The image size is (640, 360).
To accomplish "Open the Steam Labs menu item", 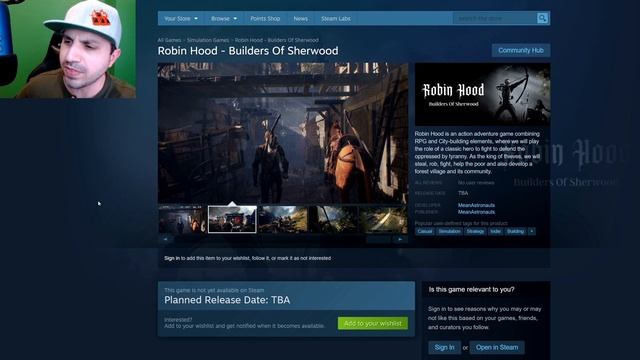I will (336, 18).
